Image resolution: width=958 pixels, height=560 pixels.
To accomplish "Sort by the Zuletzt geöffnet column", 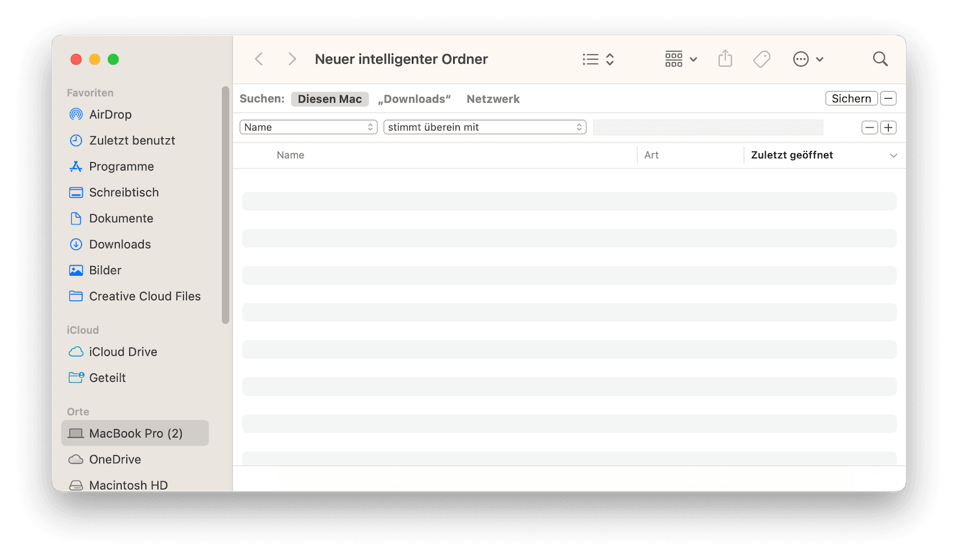I will coord(792,155).
